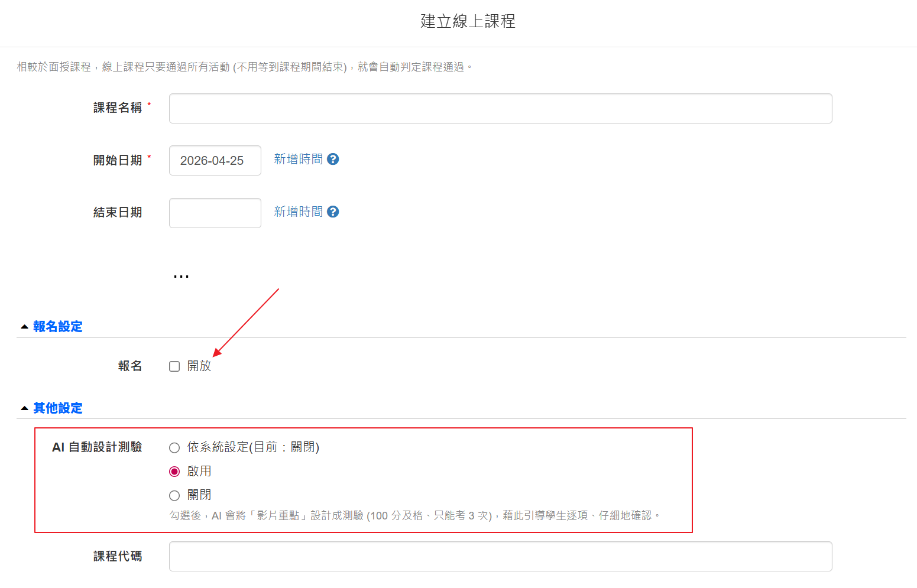The width and height of the screenshot is (917, 588).
Task: Click the 依系統設定(目前：關閉) label text
Action: click(253, 447)
